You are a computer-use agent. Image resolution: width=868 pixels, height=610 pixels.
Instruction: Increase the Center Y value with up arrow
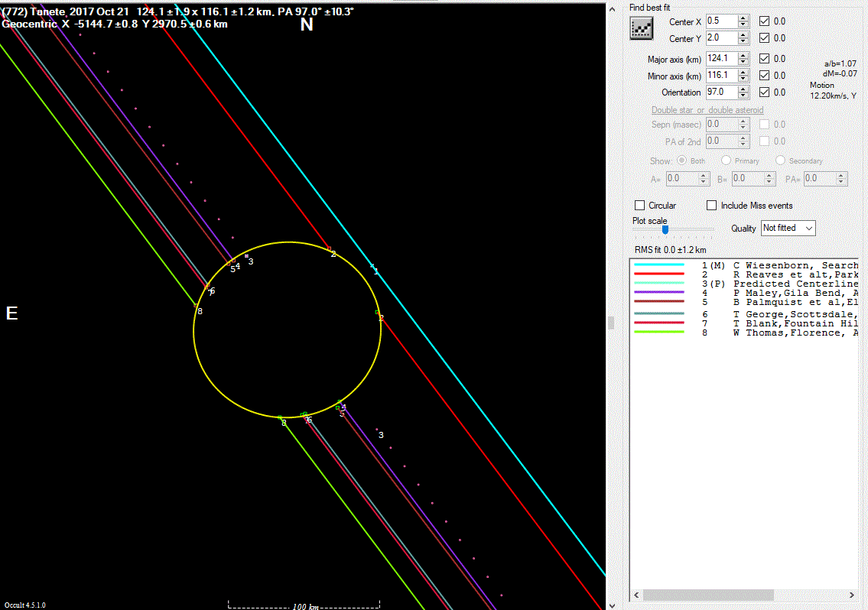point(743,34)
